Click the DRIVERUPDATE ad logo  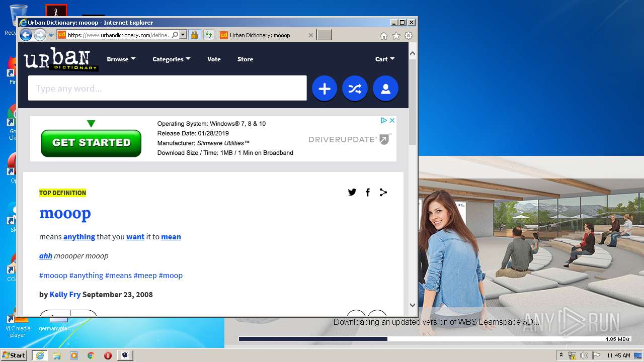click(350, 139)
